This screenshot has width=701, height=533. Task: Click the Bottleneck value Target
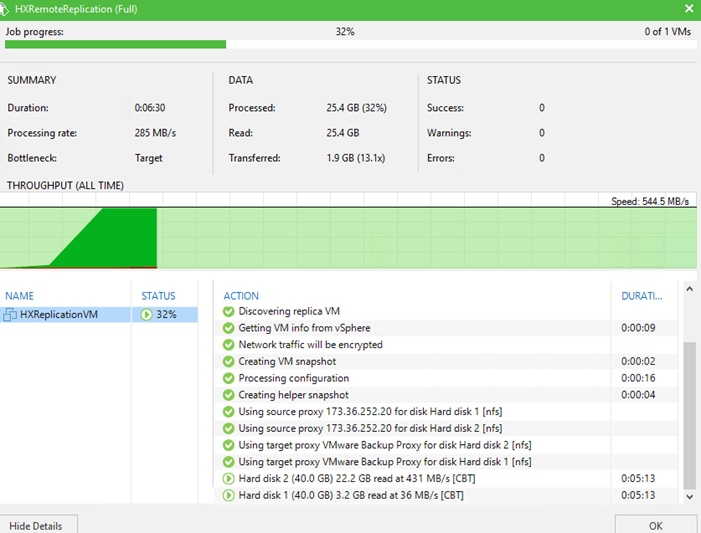148,158
